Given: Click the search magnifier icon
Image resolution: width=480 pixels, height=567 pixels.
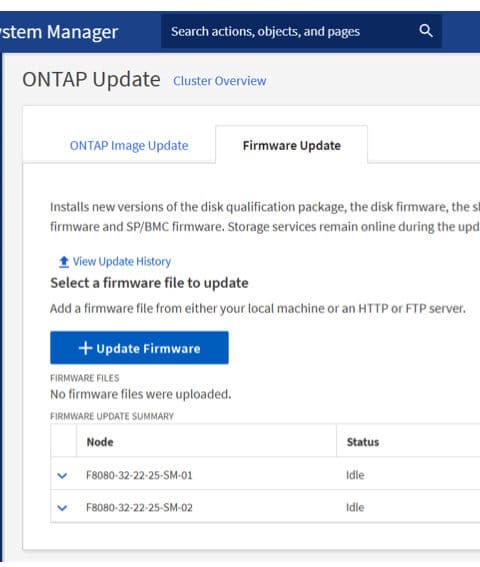Looking at the screenshot, I should (x=426, y=31).
